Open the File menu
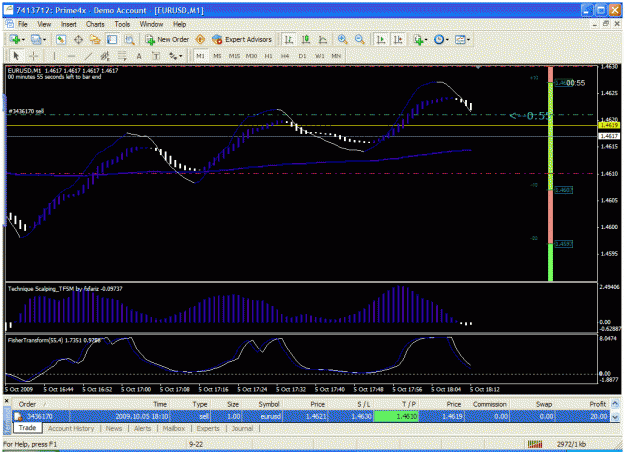 click(x=23, y=24)
